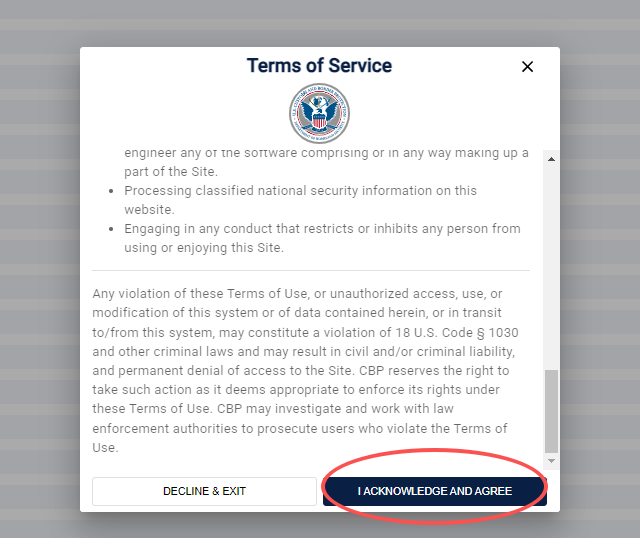Click the 'Engaging in any conduct' bullet text

[x=322, y=229]
